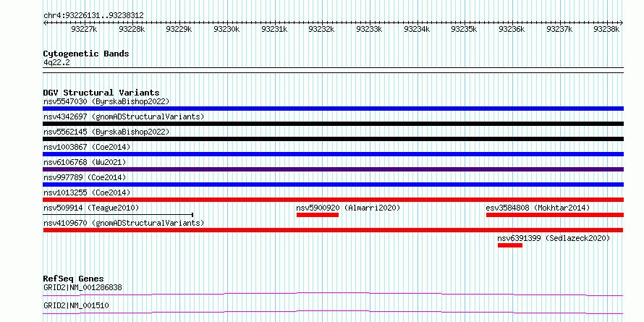Click the red bar under nsv4109670

tap(333, 230)
